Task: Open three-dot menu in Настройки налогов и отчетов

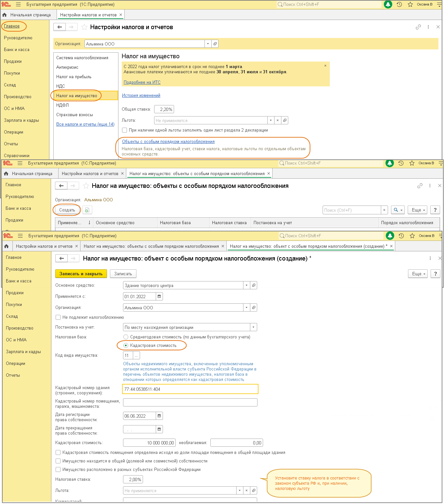Action: (428, 27)
